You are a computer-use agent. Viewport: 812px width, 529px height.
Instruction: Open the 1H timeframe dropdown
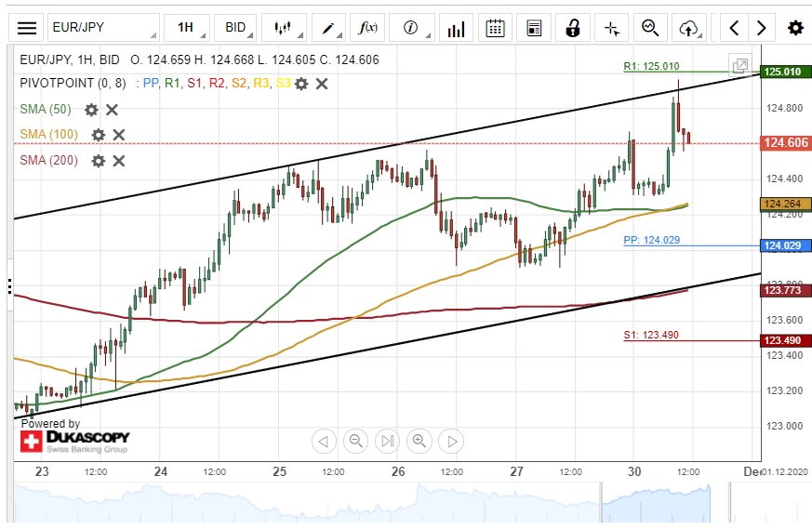pyautogui.click(x=185, y=28)
